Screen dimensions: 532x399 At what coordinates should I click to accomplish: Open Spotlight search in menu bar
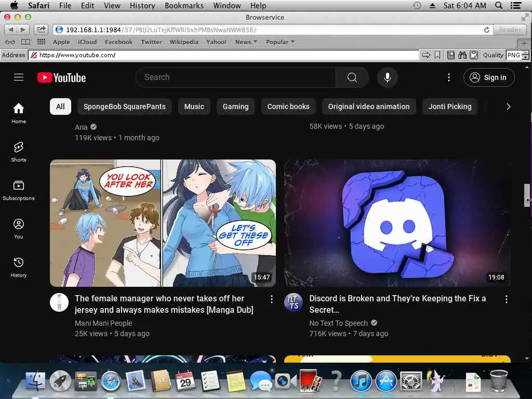[498, 5]
